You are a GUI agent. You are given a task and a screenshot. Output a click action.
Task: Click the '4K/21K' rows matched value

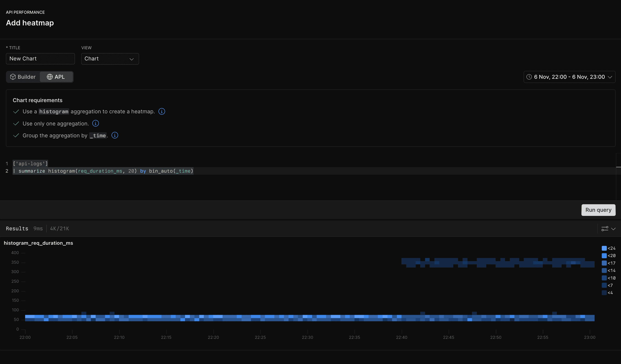click(x=60, y=229)
